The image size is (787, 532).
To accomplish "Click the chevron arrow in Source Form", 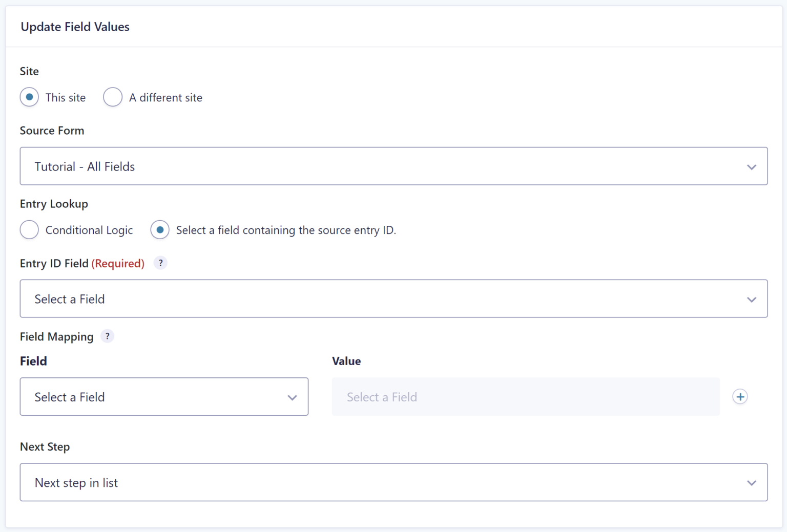I will 751,167.
